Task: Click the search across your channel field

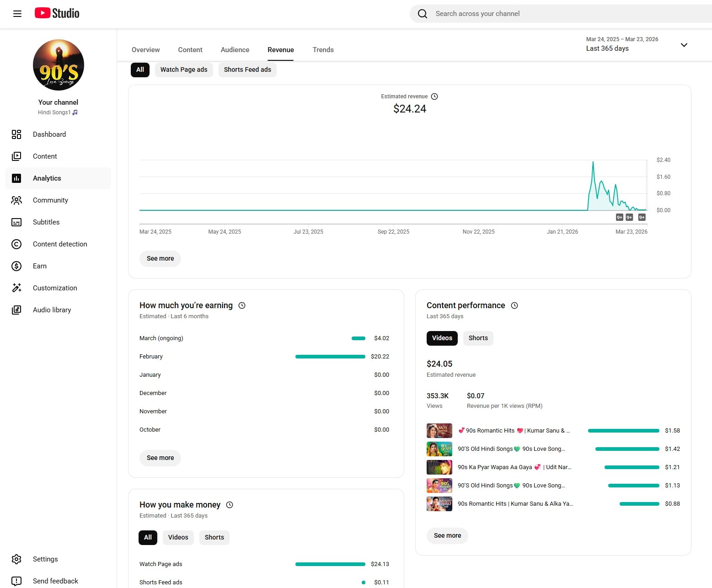Action: (549, 14)
